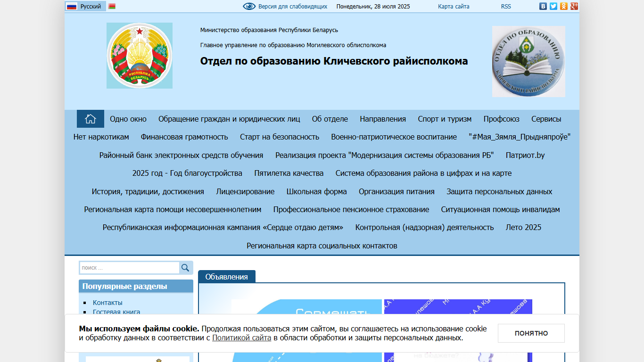
Task: Open the «Школьная форма» menu item
Action: pos(317,191)
